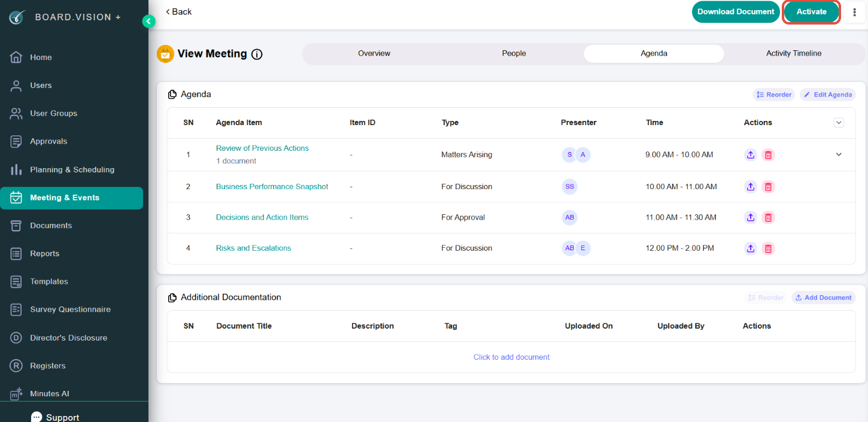
Task: Upload document for Decisions and Action Items
Action: click(x=751, y=217)
